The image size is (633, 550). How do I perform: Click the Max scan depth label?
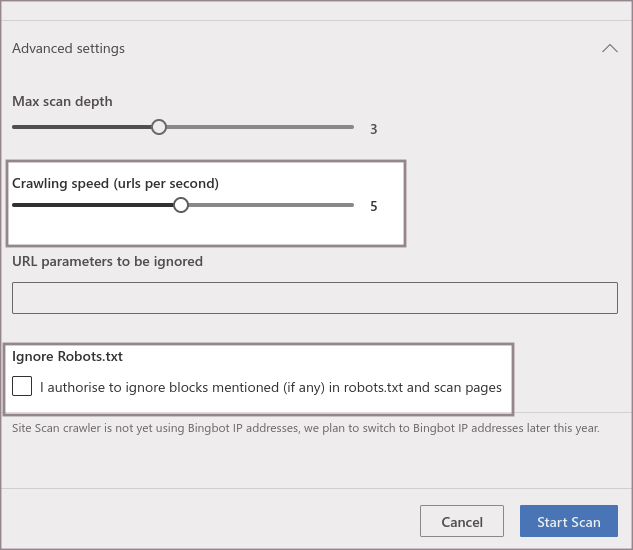[x=62, y=101]
